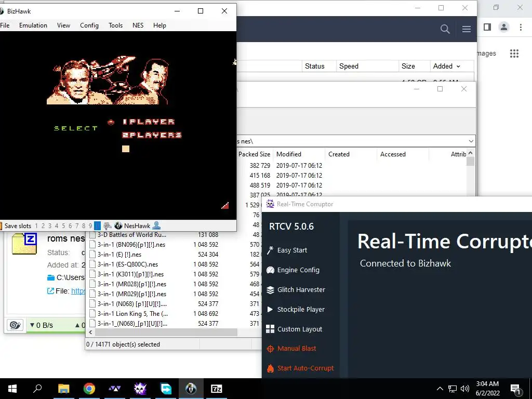
Task: Select save slot 1 in BizHawk
Action: pos(37,226)
